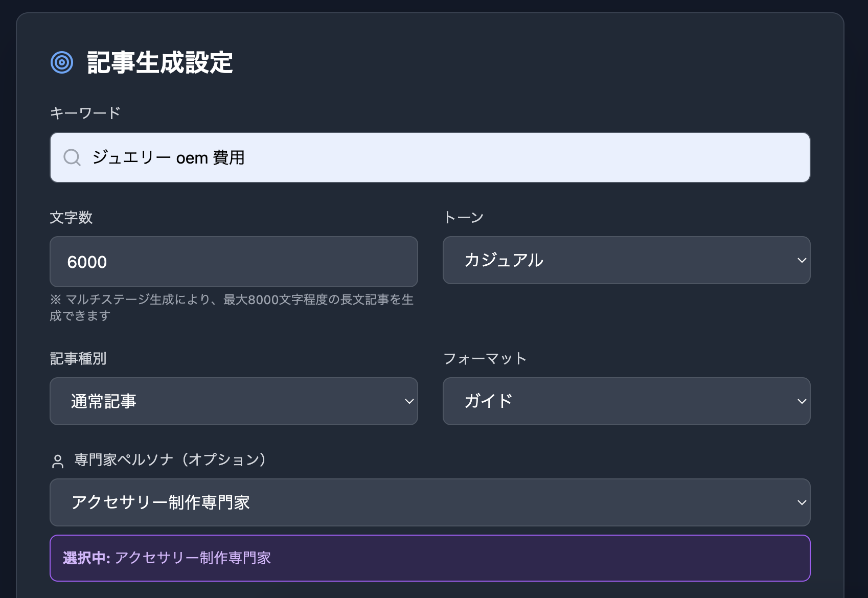Click the chevron arrow on フォーマット selector
Viewport: 868px width, 598px height.
click(802, 401)
